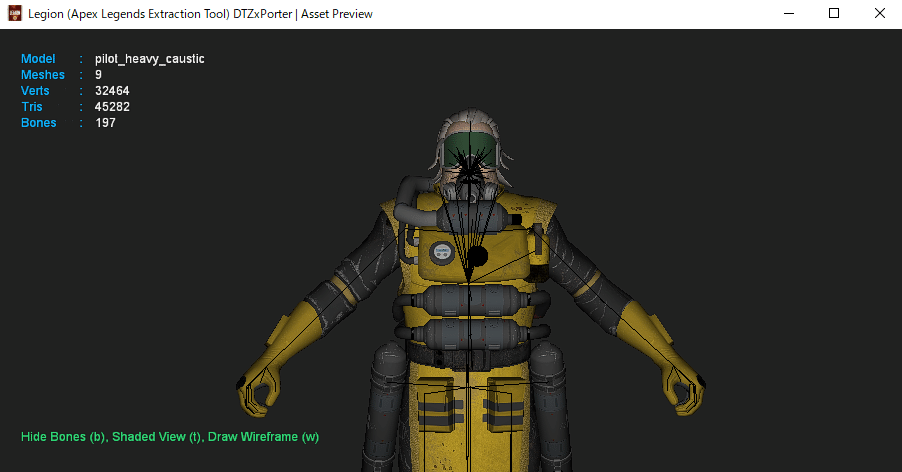The width and height of the screenshot is (902, 472).
Task: Click the model name pilot_heavy_caustic
Action: (x=150, y=59)
